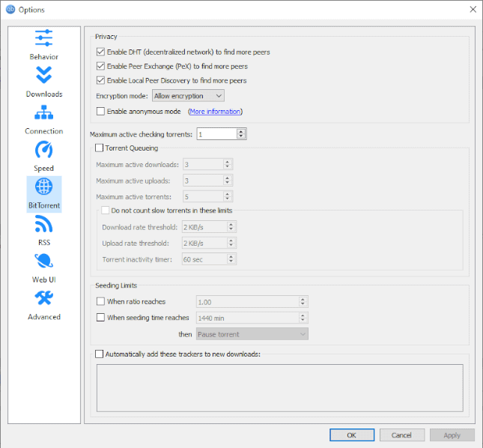The height and width of the screenshot is (448, 483).
Task: Open the RSS feed settings icon
Action: click(43, 224)
